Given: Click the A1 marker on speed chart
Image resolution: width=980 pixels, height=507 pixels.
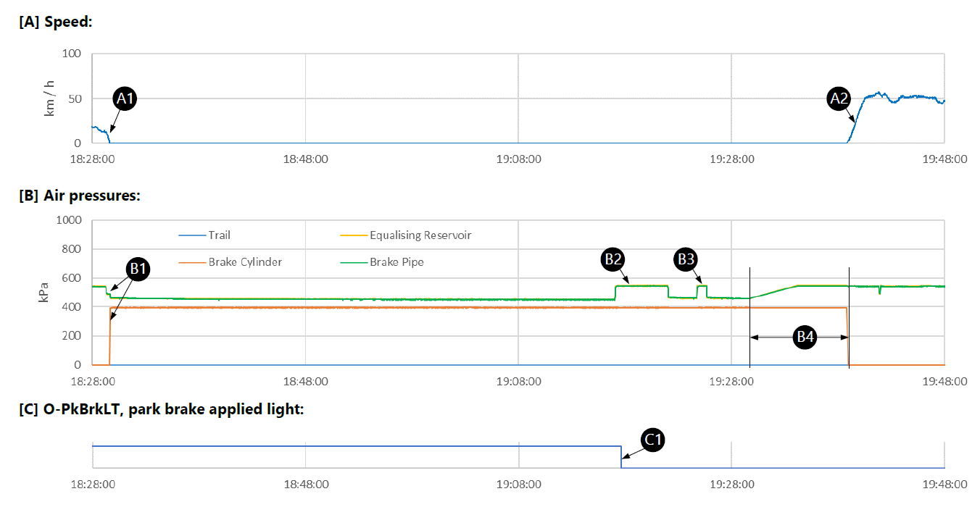Looking at the screenshot, I should [x=125, y=99].
